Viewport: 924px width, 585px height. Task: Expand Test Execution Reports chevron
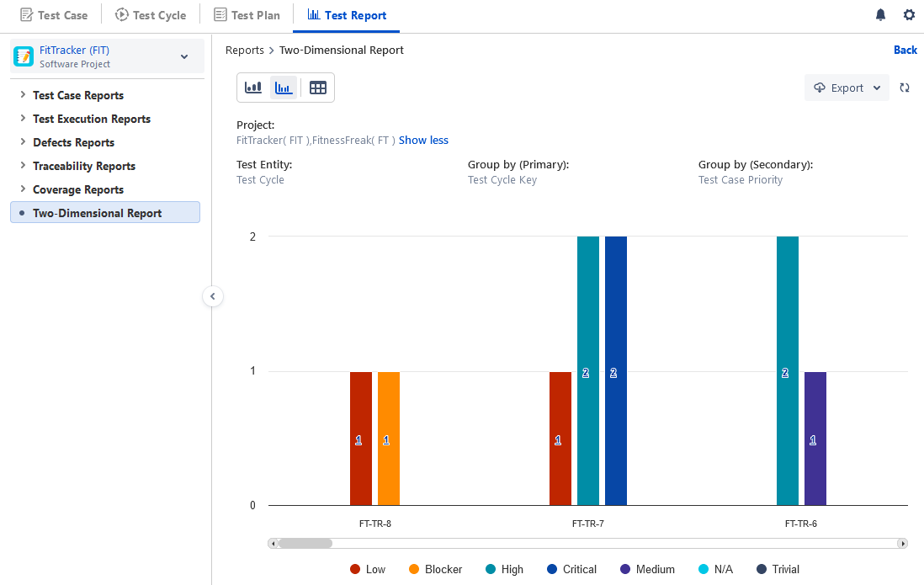[x=23, y=119]
